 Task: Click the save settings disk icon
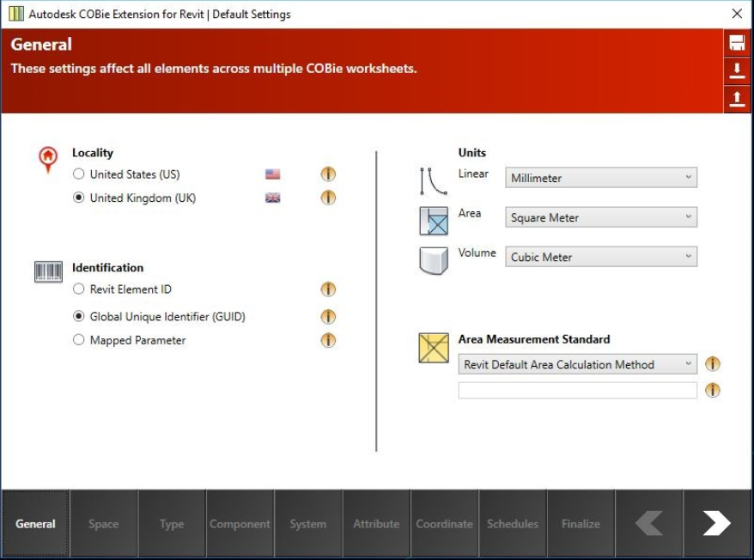coord(737,43)
